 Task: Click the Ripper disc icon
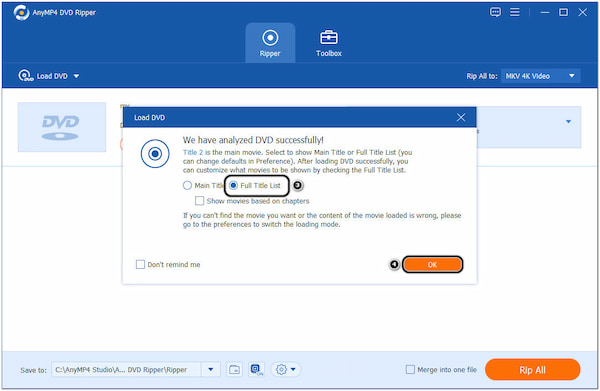tap(270, 37)
